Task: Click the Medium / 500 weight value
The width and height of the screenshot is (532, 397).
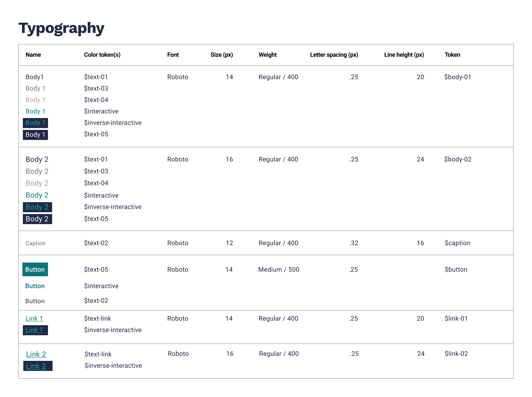Action: [279, 269]
